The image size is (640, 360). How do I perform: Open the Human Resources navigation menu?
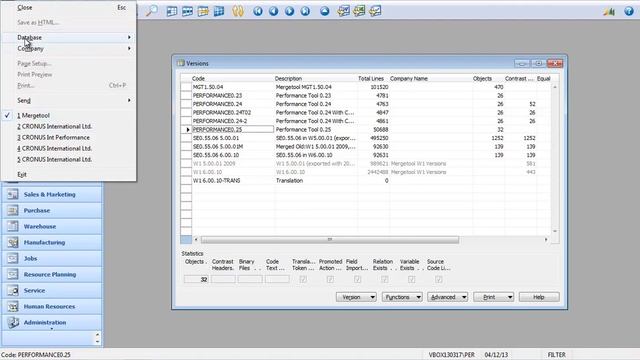pos(52,306)
